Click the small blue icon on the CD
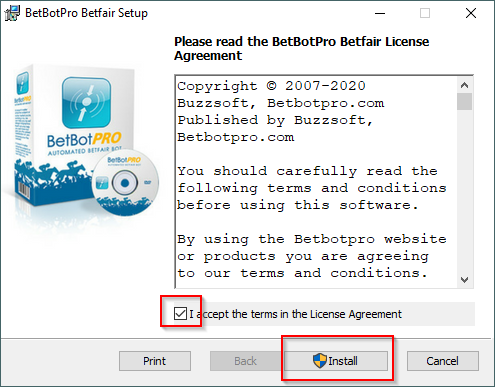 pyautogui.click(x=102, y=183)
